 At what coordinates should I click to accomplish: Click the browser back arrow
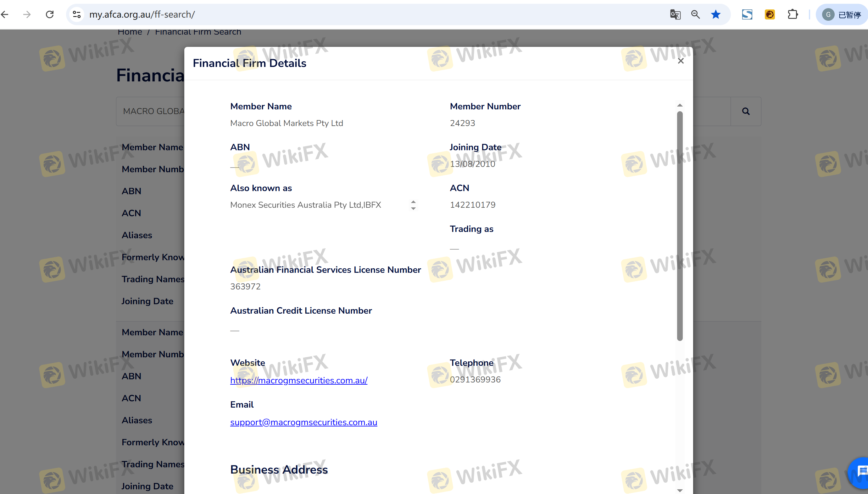(x=5, y=14)
